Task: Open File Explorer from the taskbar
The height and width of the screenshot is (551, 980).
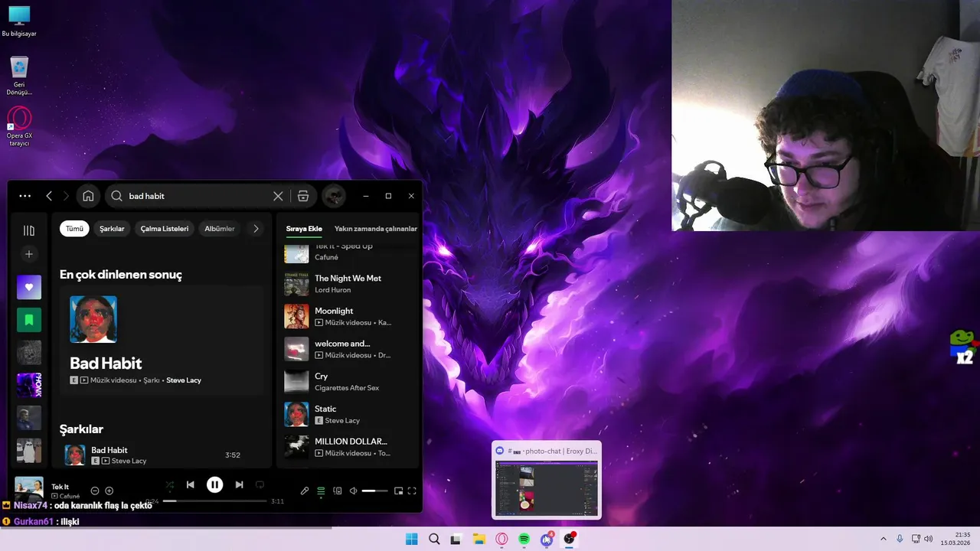Action: point(479,539)
